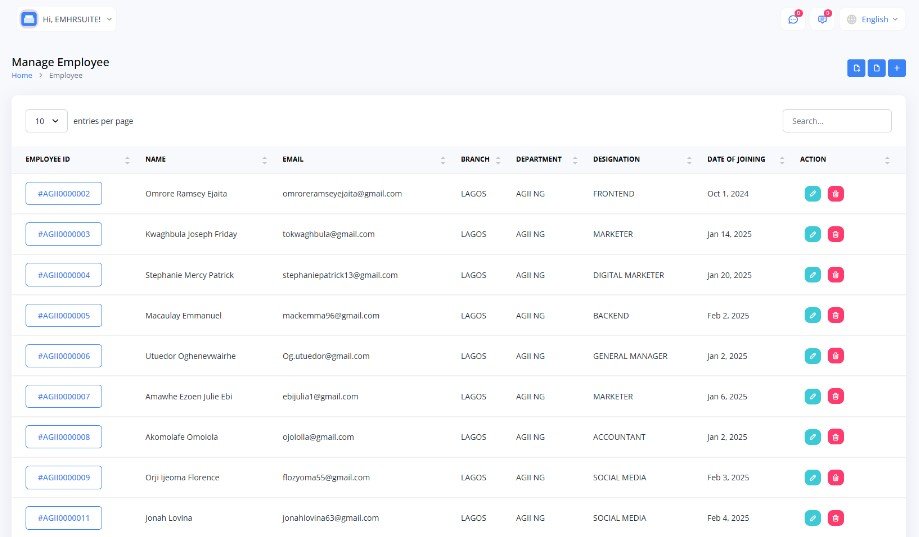Open the messages chat icon in header
The image size is (919, 537).
(793, 19)
